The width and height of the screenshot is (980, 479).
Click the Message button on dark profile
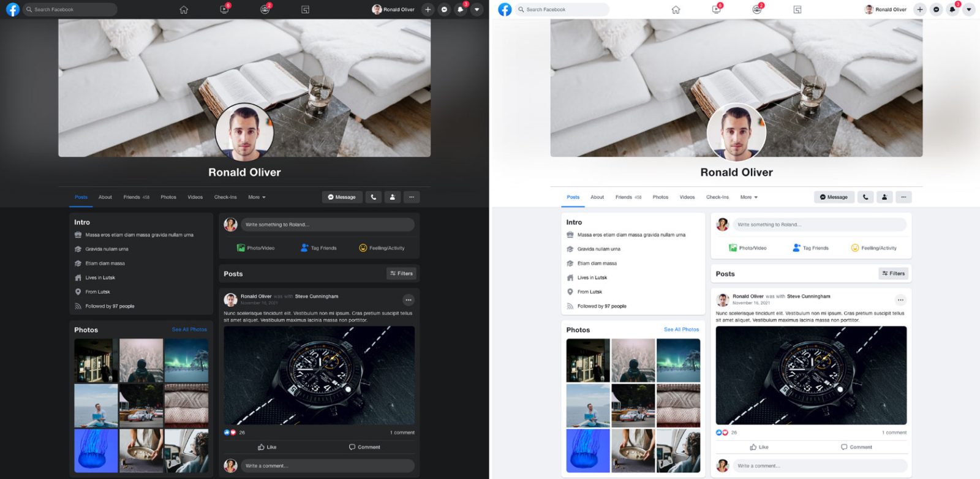click(x=342, y=197)
